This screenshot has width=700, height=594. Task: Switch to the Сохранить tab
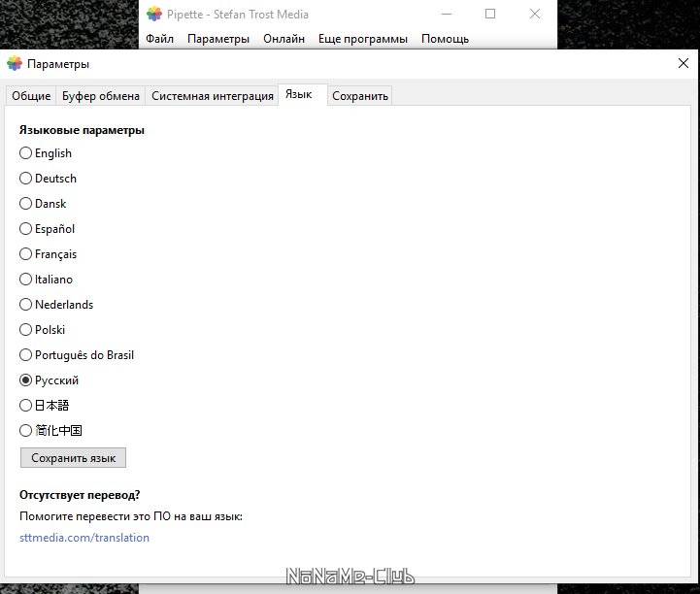[x=360, y=96]
